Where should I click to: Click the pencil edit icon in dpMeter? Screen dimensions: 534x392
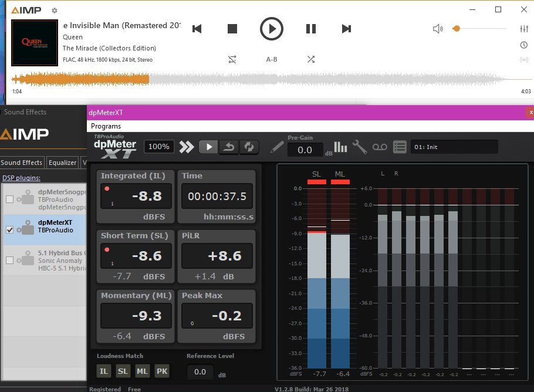click(x=277, y=147)
